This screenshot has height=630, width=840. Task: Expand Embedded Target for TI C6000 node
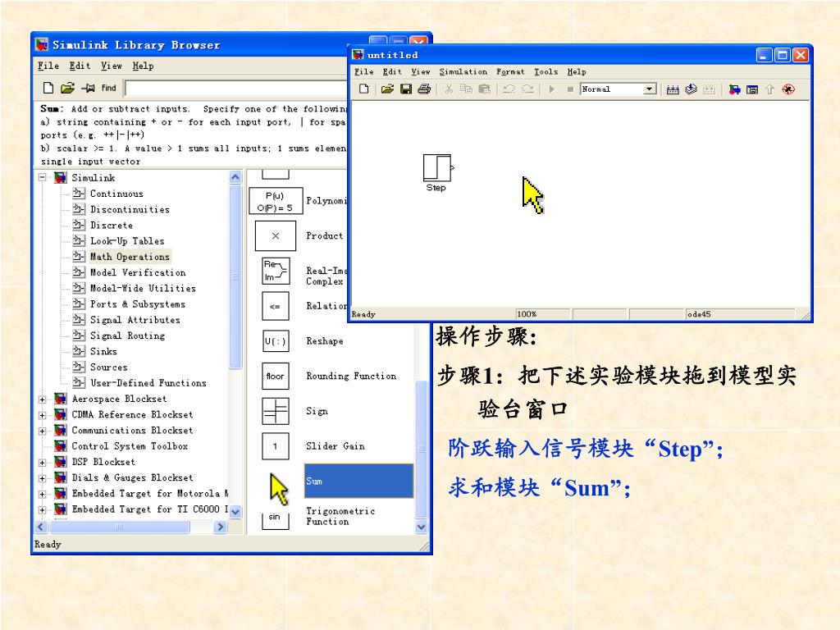coord(43,509)
